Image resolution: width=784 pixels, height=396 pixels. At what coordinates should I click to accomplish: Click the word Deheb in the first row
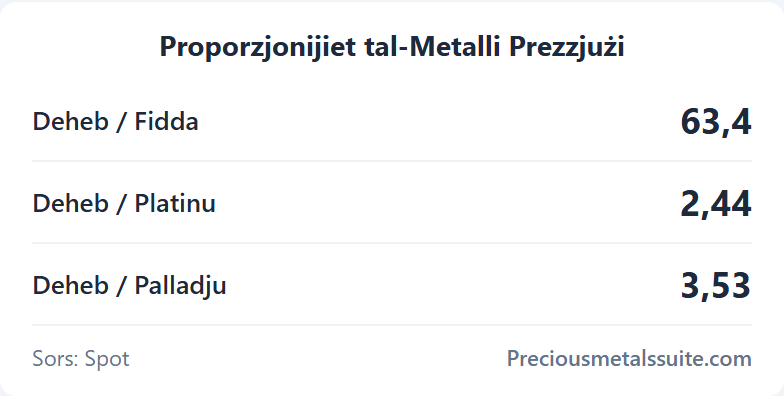point(70,122)
